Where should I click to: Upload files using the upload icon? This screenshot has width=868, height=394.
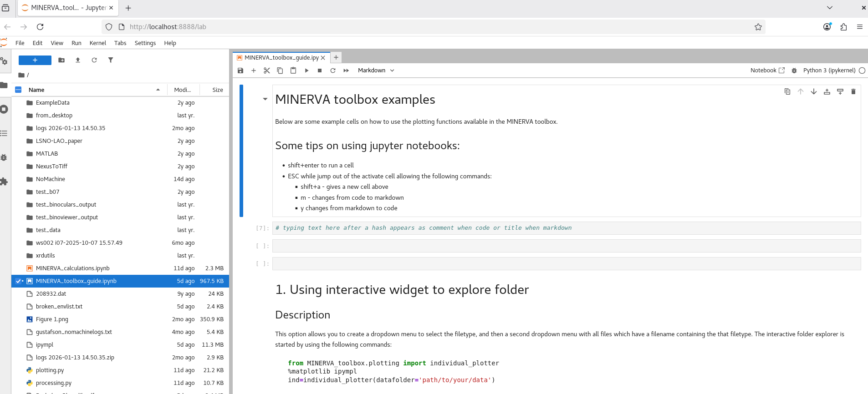[78, 60]
